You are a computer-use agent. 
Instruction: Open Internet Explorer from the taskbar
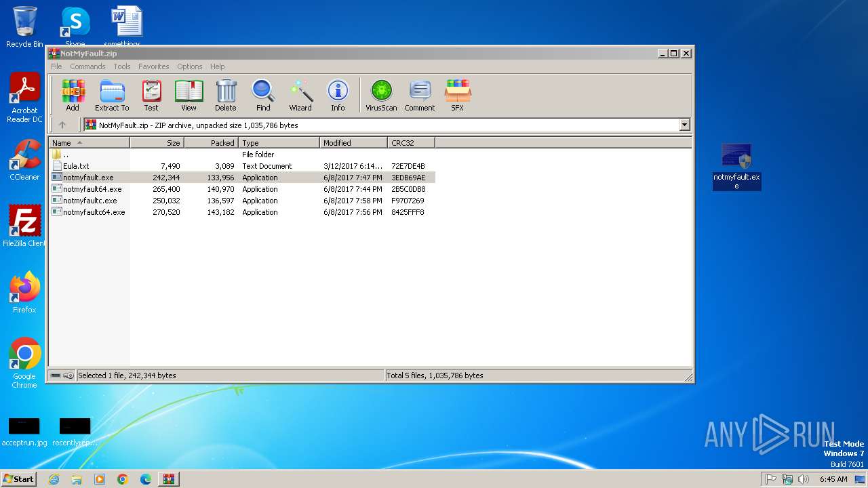point(54,479)
